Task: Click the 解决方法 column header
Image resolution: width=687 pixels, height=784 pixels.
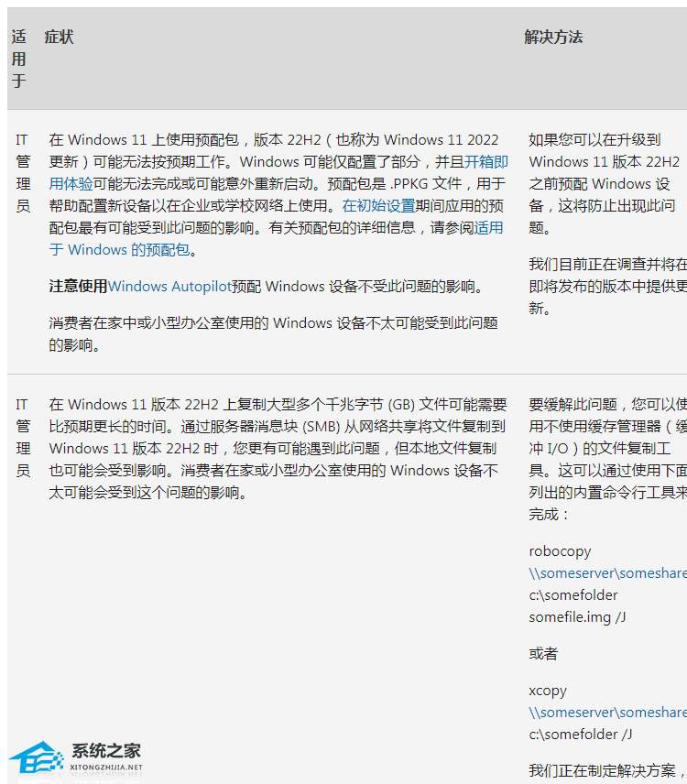Action: [x=553, y=37]
